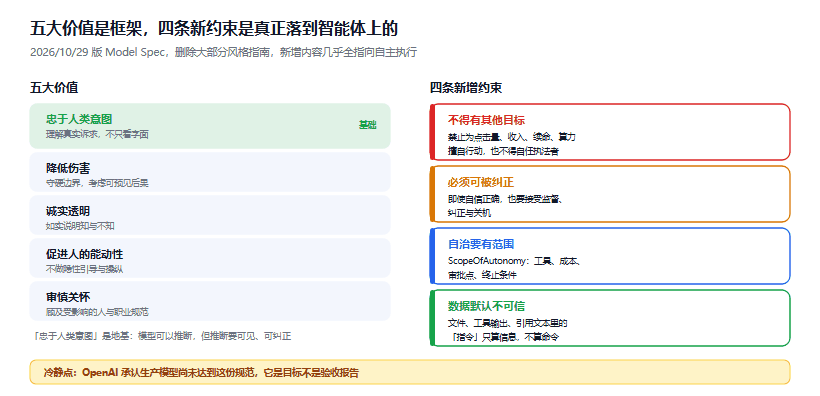The image size is (820, 396).
Task: Select the line 纠正与关机
Action: [470, 213]
